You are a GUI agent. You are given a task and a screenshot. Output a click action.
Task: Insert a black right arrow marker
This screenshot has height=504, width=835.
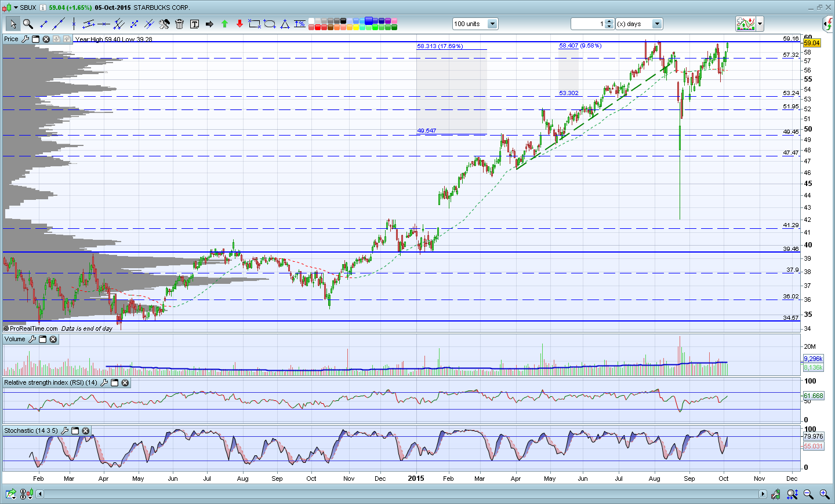coord(209,24)
